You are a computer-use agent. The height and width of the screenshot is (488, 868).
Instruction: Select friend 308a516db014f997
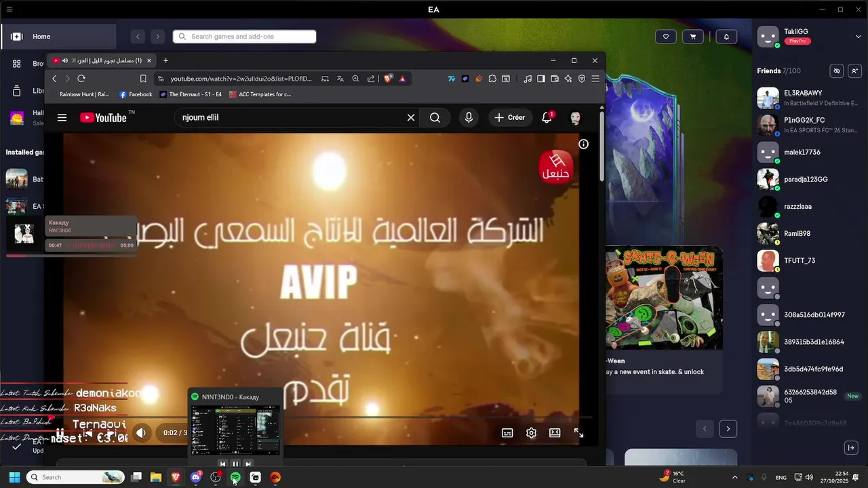808,314
